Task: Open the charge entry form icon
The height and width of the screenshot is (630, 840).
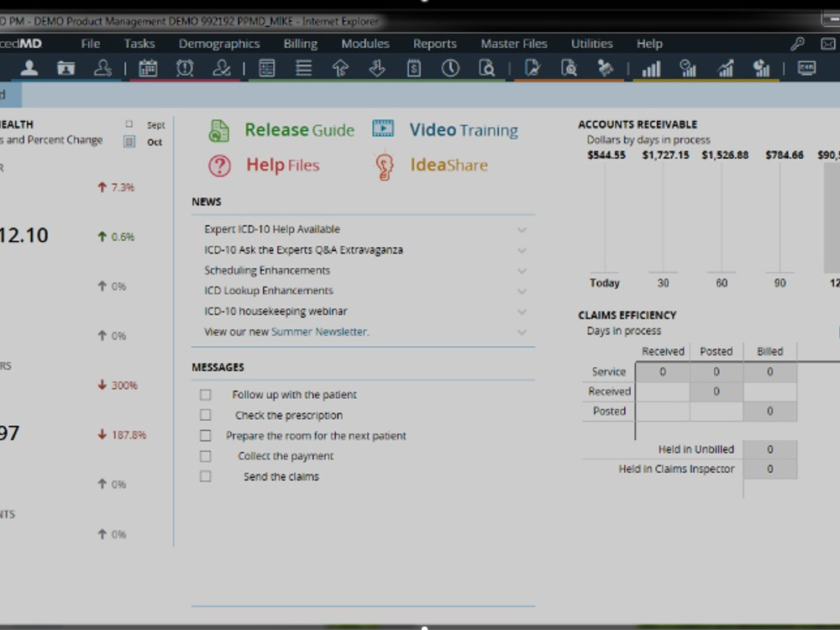Action: 267,68
